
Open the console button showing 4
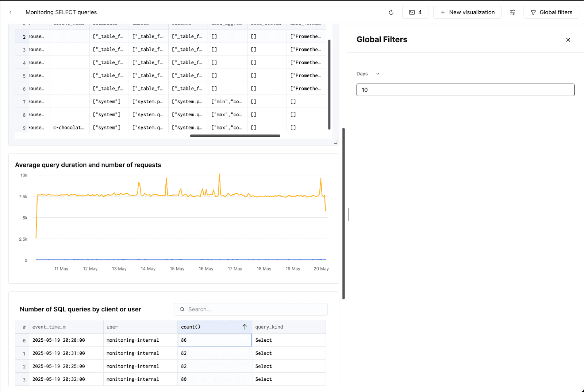415,12
